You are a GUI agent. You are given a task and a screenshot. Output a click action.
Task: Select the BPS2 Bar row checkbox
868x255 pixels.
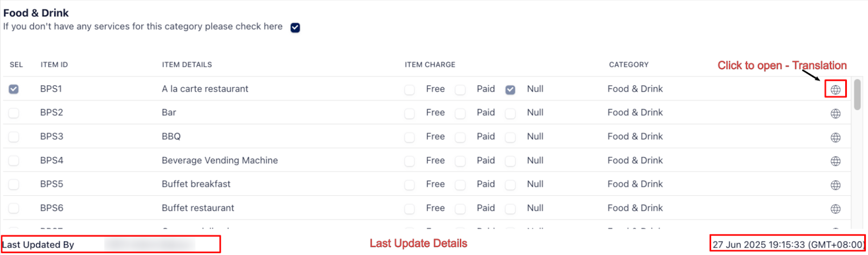(14, 113)
